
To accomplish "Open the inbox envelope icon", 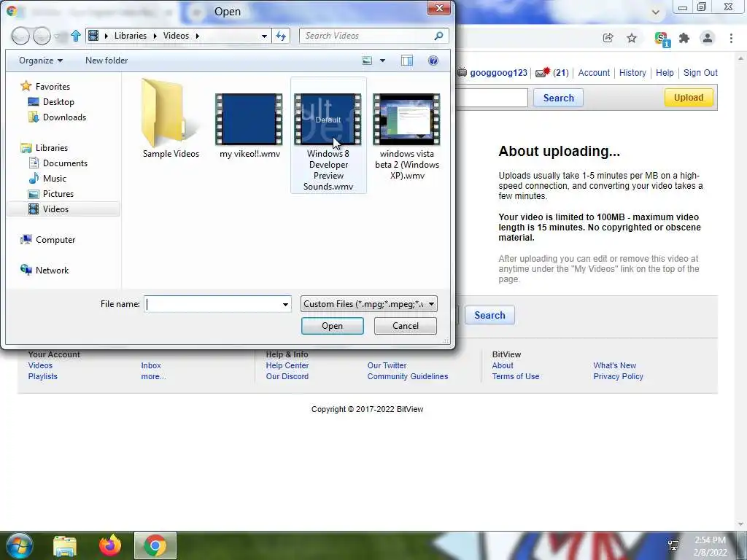I will pyautogui.click(x=542, y=73).
